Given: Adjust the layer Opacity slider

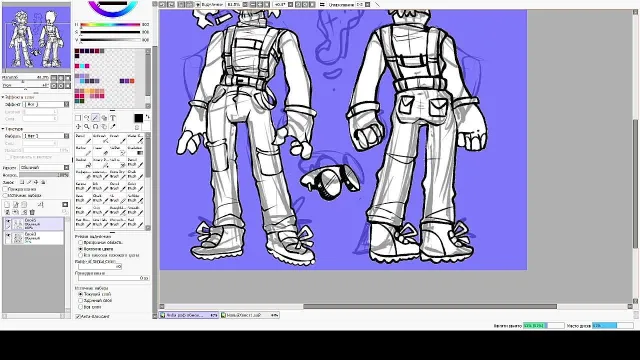Looking at the screenshot, I should pos(44,175).
